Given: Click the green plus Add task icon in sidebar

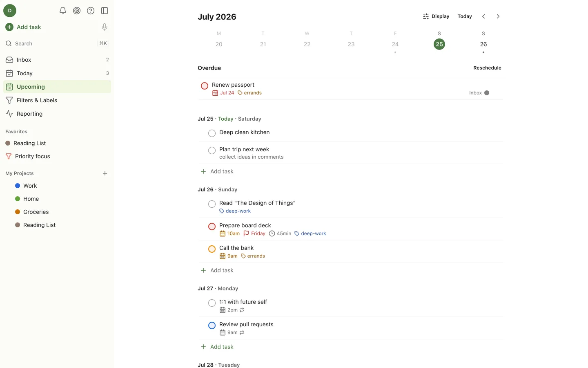Looking at the screenshot, I should pos(9,27).
